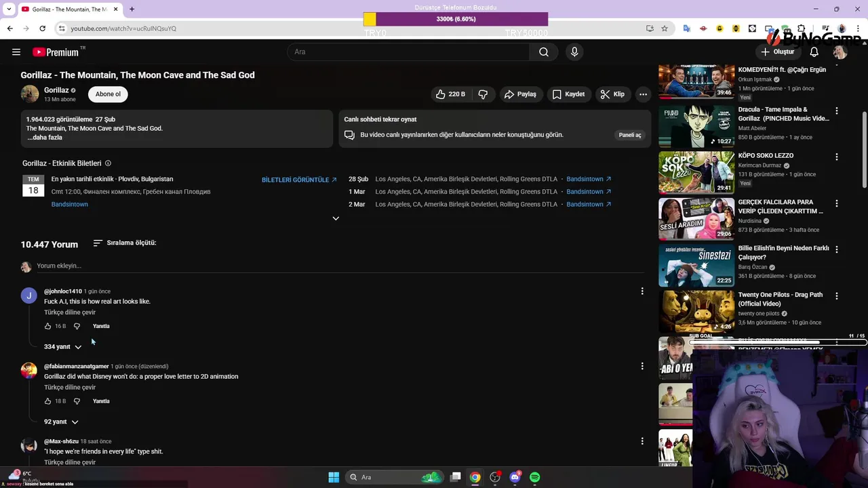Dislike the video with the thumbs-down button
This screenshot has width=868, height=488.
[x=483, y=94]
